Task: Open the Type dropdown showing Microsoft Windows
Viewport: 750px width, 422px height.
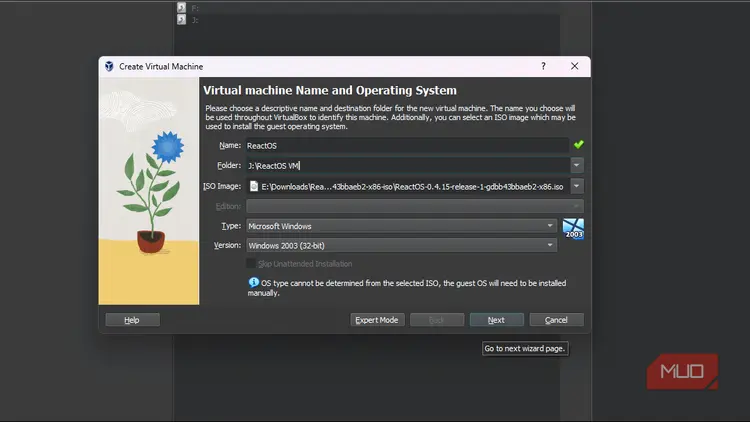Action: [402, 226]
